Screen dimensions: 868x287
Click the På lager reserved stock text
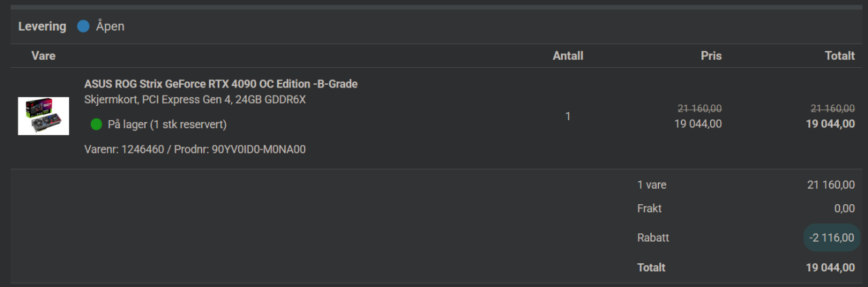point(167,124)
